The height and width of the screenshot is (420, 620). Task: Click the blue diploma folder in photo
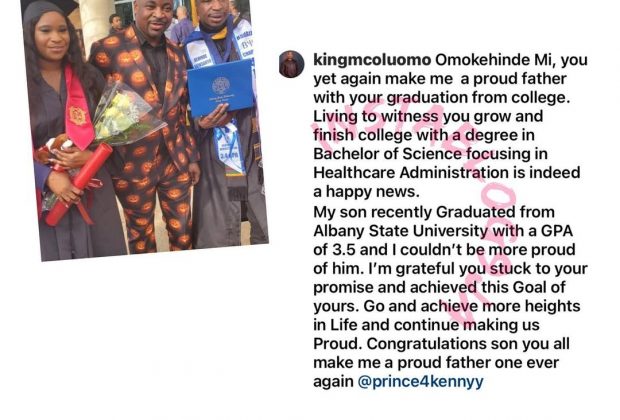coord(221,89)
